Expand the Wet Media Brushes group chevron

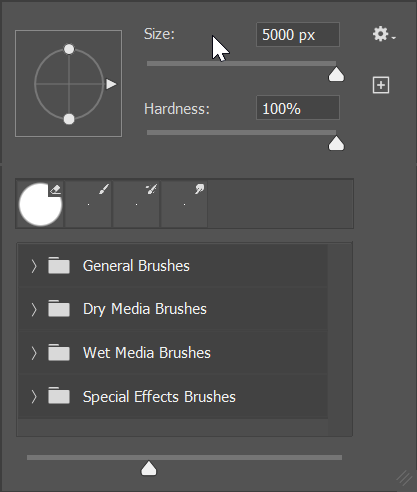[x=34, y=353]
